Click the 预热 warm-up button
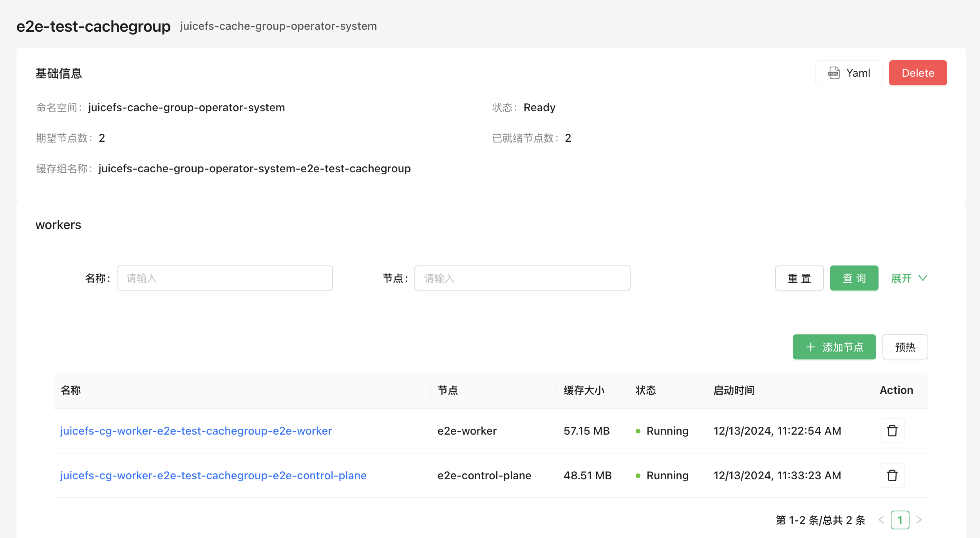980x538 pixels. 905,347
